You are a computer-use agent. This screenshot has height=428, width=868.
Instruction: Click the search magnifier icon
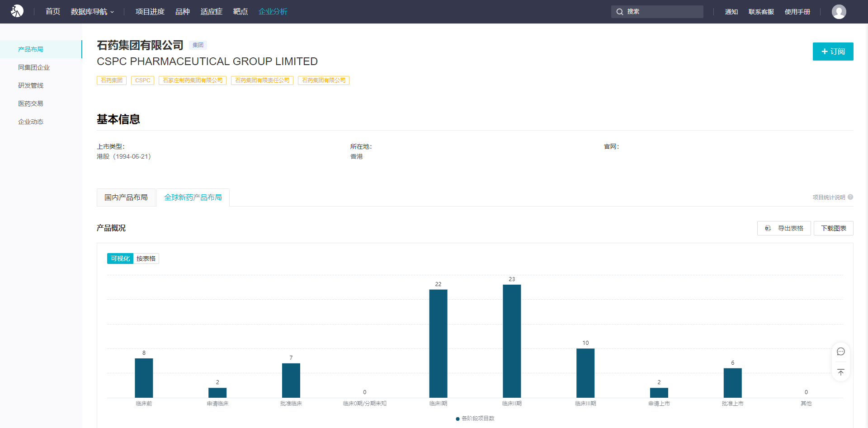pyautogui.click(x=620, y=12)
